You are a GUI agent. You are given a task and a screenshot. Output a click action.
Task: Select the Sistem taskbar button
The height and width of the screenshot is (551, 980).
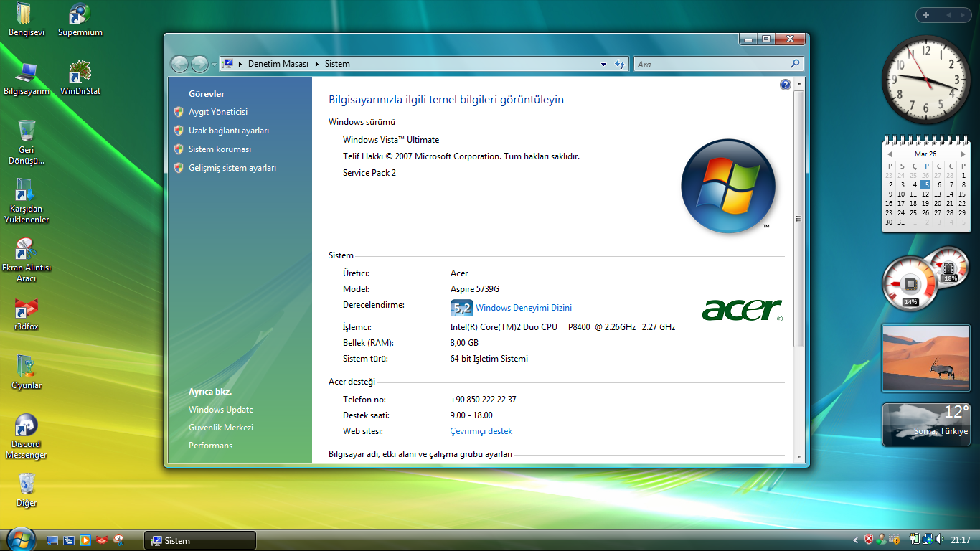pyautogui.click(x=200, y=540)
